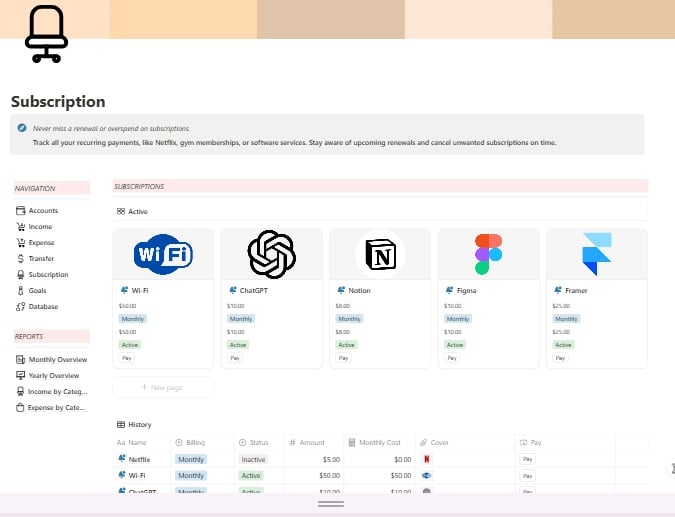Viewport: 675px width, 517px height.
Task: Open the ChatGPT logo cover image
Action: (x=272, y=254)
